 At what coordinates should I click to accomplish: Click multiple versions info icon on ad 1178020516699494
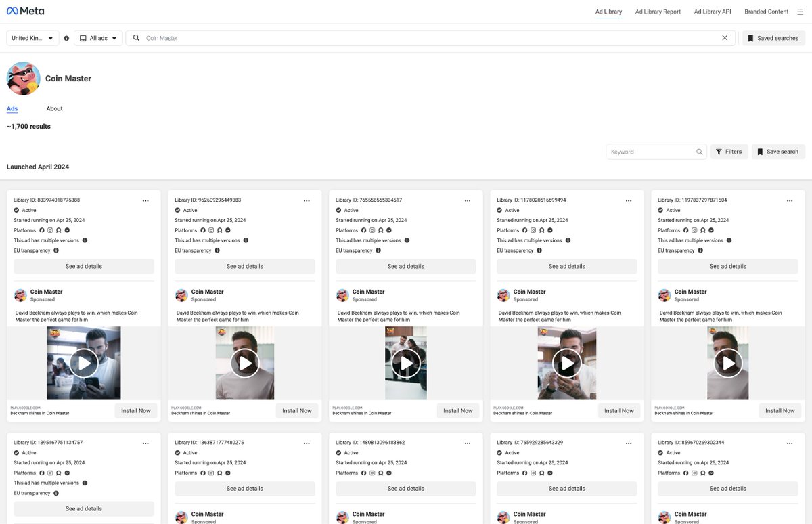pos(568,240)
